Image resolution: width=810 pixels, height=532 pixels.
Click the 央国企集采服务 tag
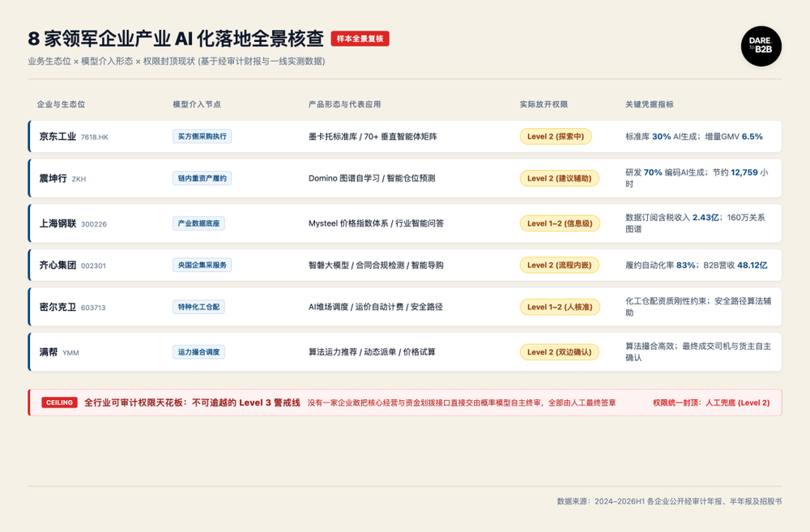pos(202,265)
